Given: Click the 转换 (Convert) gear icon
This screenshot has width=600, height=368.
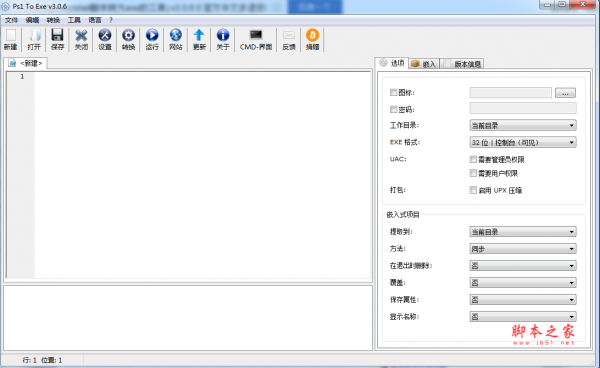Looking at the screenshot, I should click(x=129, y=40).
